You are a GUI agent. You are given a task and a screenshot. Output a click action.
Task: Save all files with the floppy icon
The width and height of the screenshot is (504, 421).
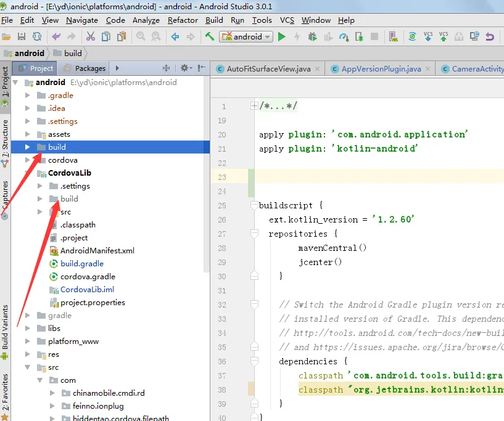[x=22, y=36]
